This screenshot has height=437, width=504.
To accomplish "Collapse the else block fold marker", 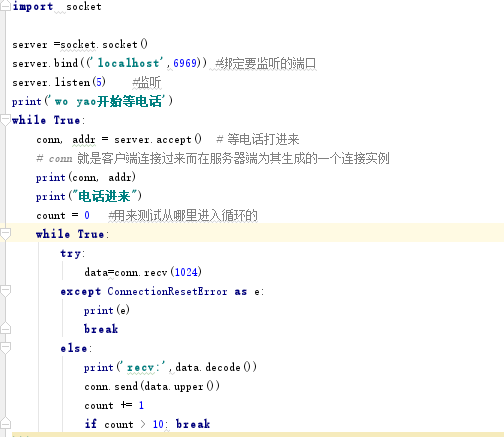I will pos(5,348).
